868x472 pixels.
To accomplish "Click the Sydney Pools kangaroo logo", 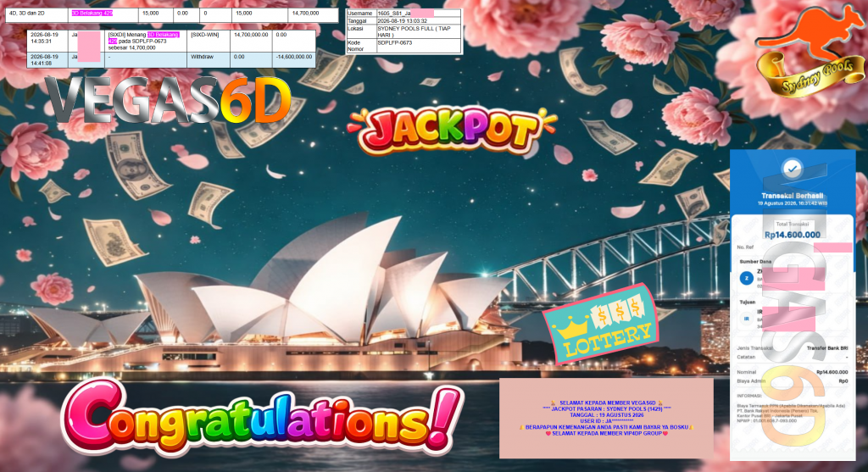I will click(x=810, y=50).
